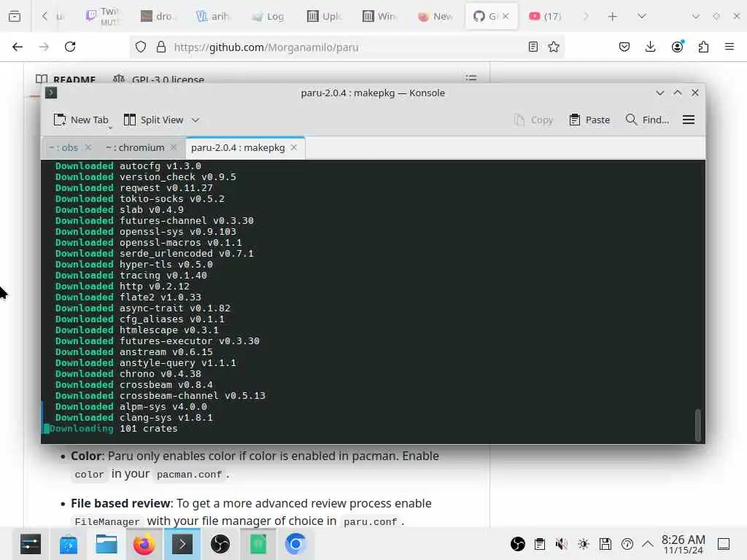The width and height of the screenshot is (747, 560).
Task: Switch to the 'New' browser tab
Action: [436, 16]
